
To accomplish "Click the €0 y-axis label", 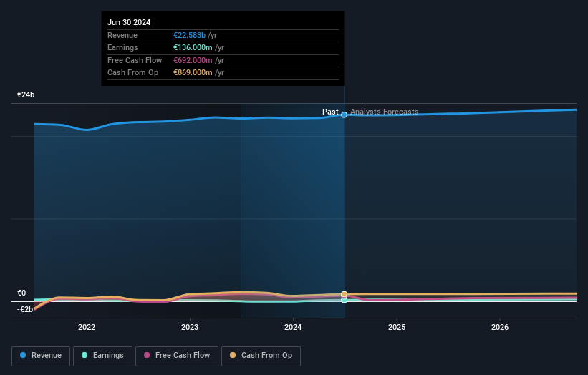I will click(21, 293).
